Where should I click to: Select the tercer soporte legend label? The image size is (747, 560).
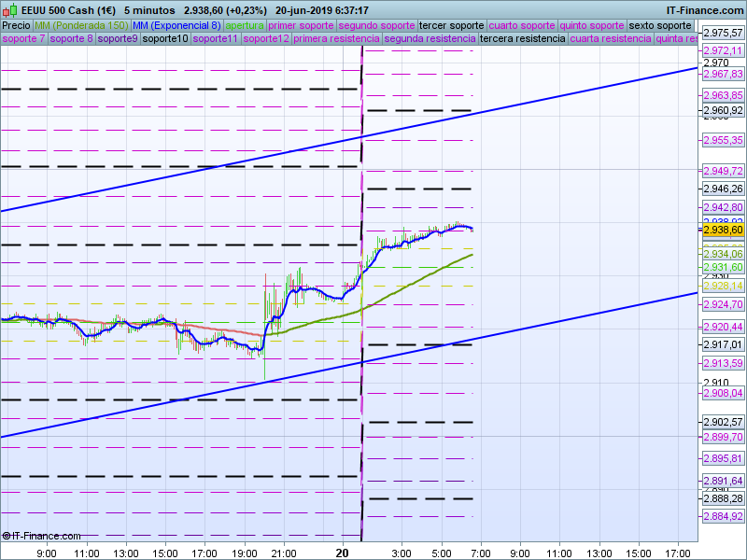tap(451, 25)
